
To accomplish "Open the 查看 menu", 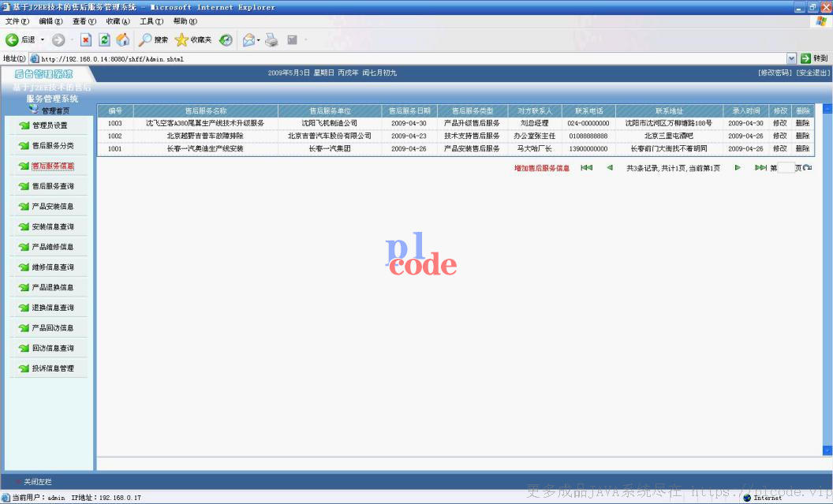I will pos(84,21).
